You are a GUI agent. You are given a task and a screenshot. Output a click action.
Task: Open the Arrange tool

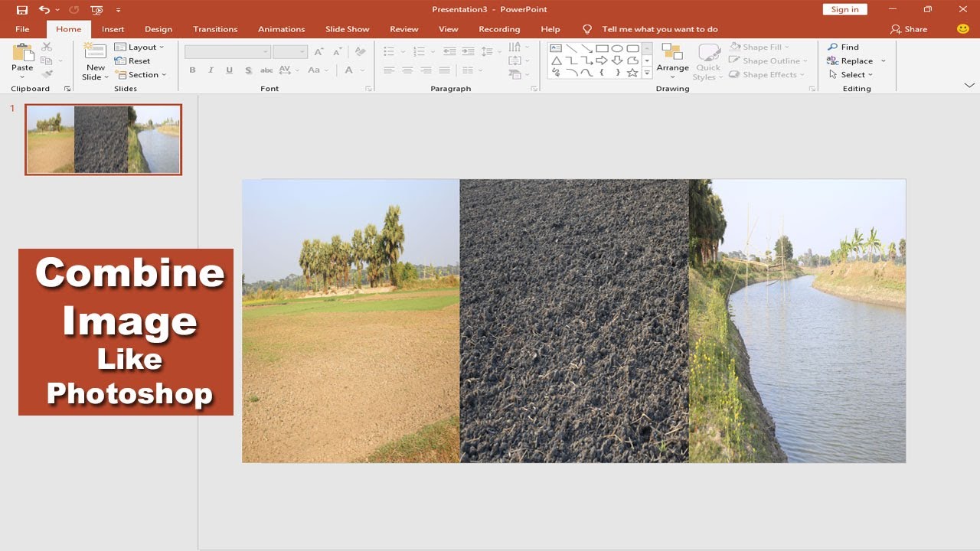[672, 61]
